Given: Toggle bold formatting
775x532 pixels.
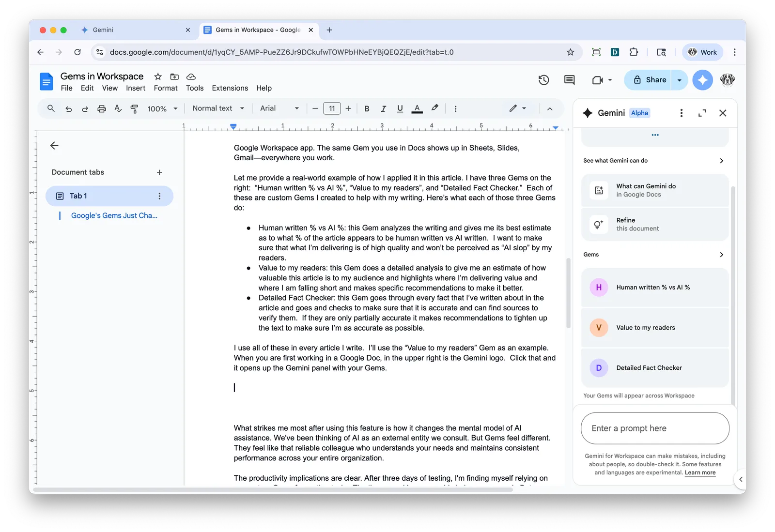Looking at the screenshot, I should [367, 109].
